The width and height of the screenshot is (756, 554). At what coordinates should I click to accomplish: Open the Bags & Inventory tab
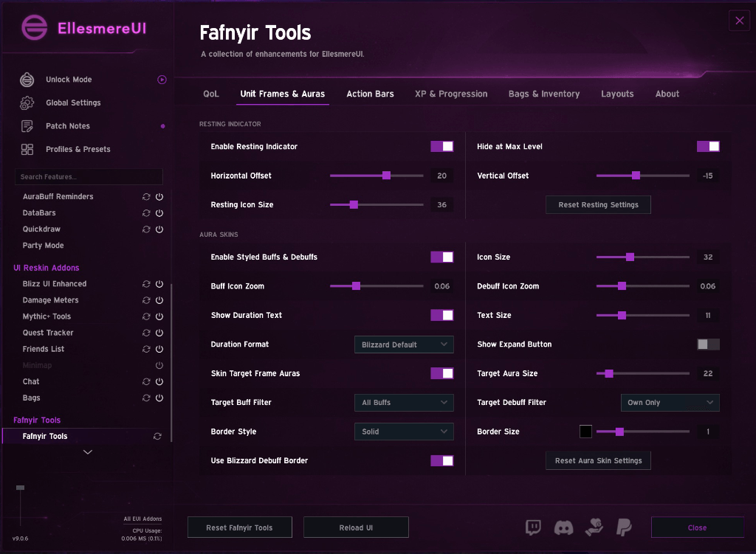tap(544, 94)
